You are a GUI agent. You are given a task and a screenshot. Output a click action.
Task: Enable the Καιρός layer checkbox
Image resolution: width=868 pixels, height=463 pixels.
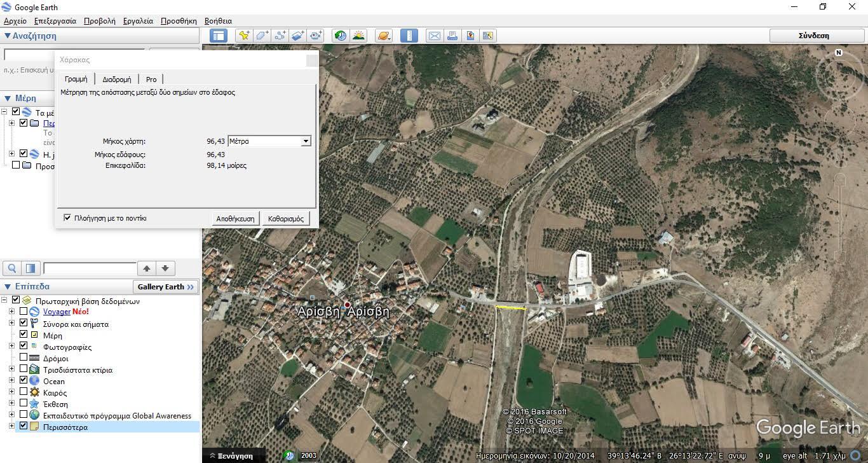[24, 392]
